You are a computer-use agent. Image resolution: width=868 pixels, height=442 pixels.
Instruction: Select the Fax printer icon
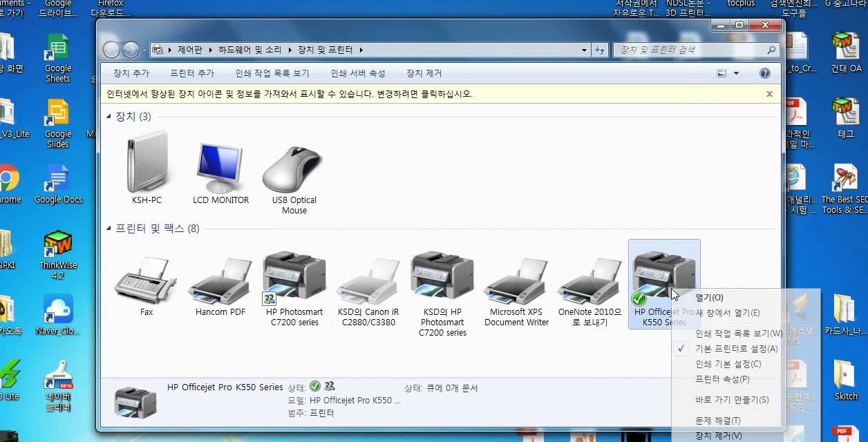tap(147, 281)
